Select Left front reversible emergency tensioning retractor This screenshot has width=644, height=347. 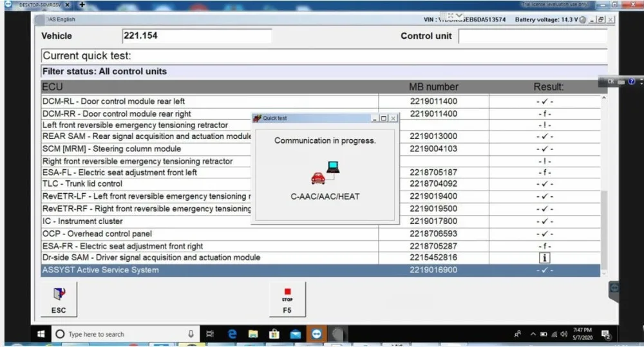point(135,125)
